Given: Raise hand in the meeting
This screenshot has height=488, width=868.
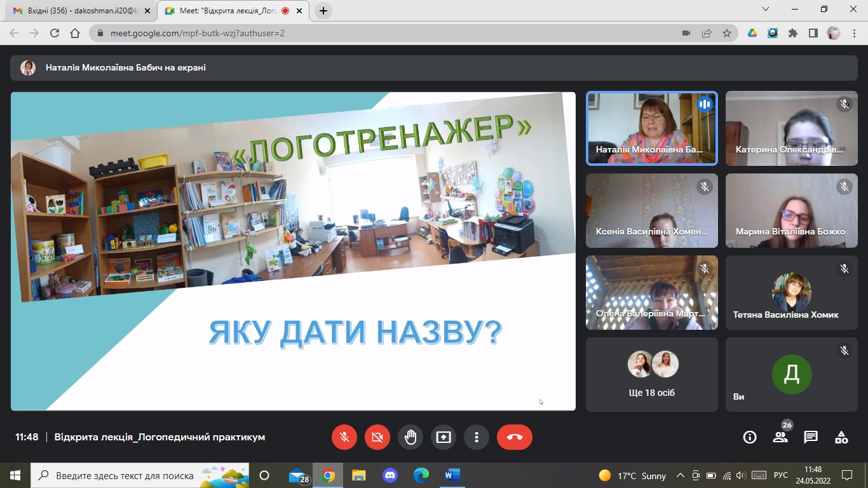Looking at the screenshot, I should click(x=410, y=437).
